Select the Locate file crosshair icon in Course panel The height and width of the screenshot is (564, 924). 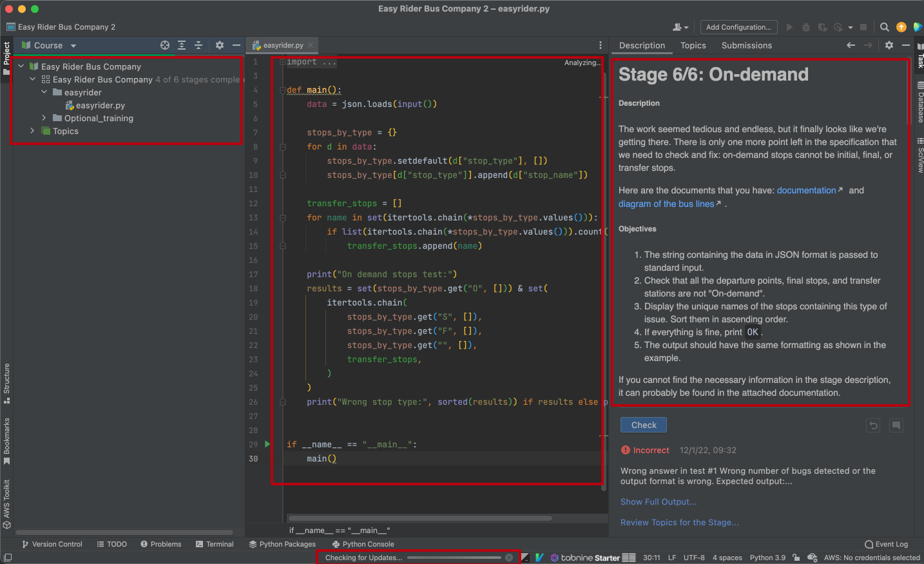click(165, 45)
